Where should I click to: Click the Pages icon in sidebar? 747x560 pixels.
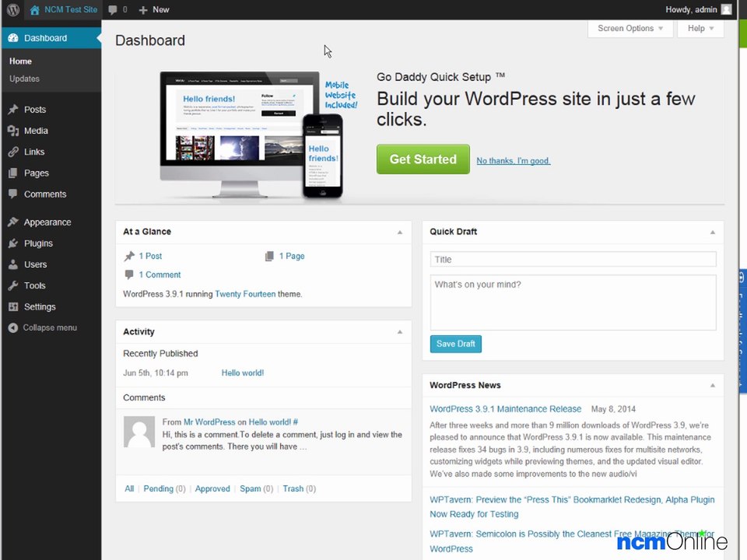[x=13, y=173]
